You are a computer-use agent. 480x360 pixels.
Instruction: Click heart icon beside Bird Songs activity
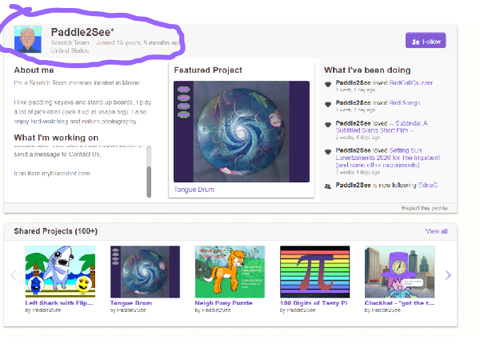coord(328,105)
